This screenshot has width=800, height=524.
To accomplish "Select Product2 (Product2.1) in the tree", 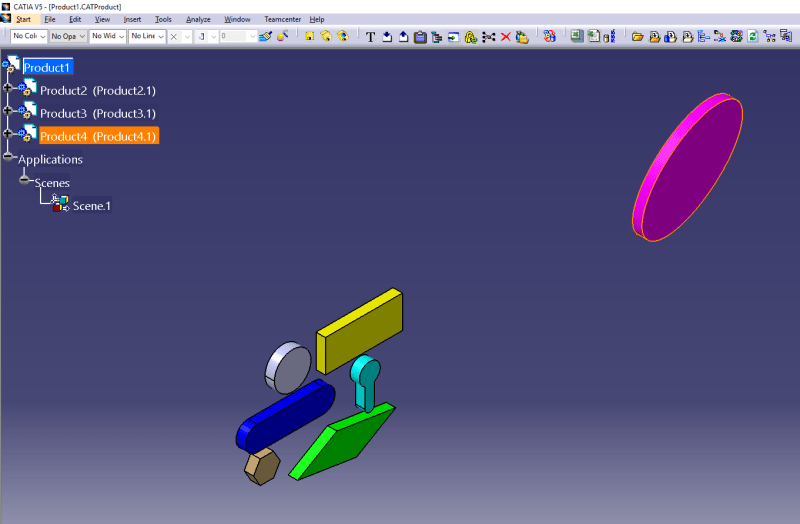I will coord(98,90).
